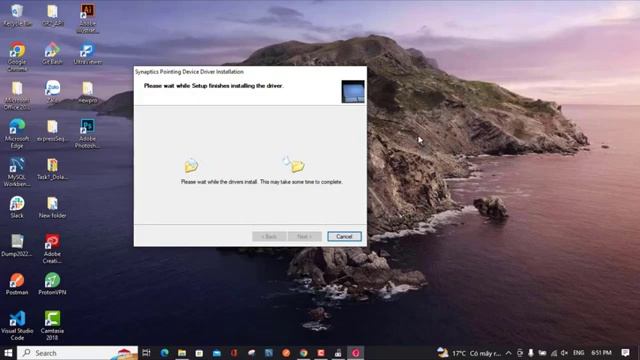
Task: Open the clock showing 6:51 PM
Action: 601,353
